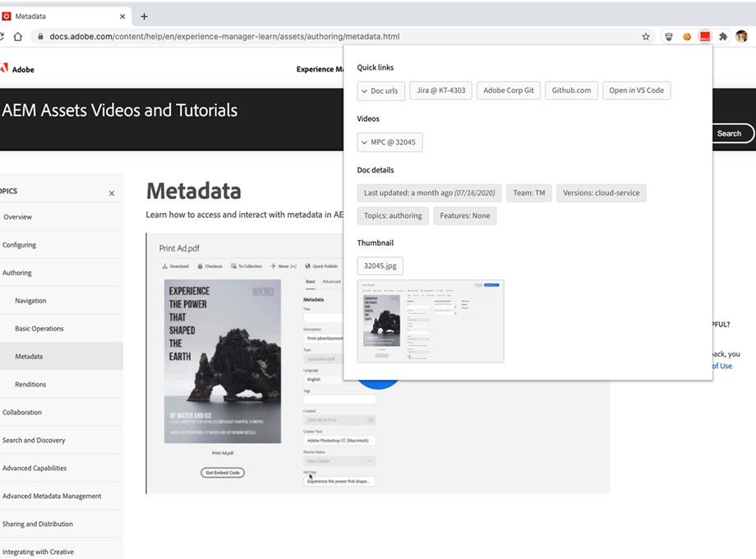The image size is (756, 559).
Task: Click the cookie extension icon
Action: tap(686, 36)
